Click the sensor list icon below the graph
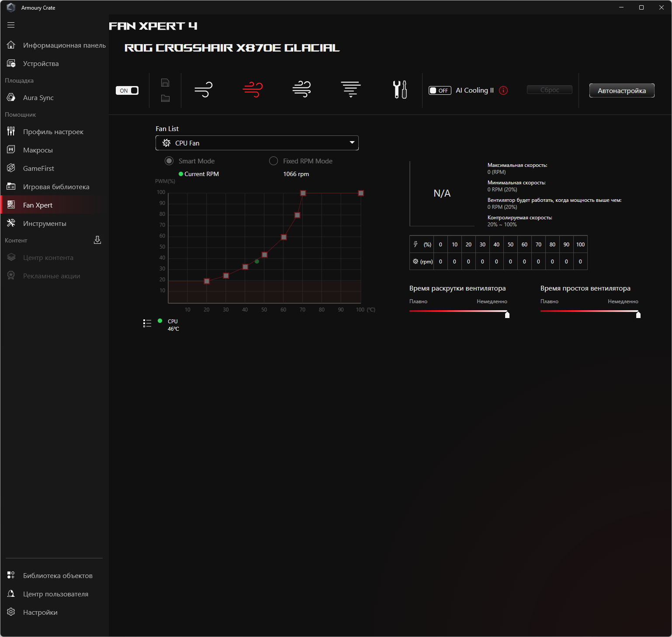This screenshot has height=637, width=672. click(147, 323)
